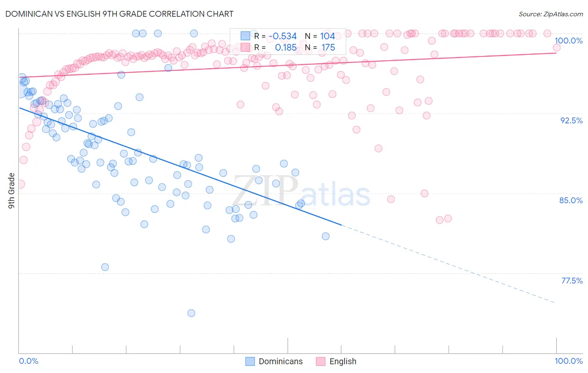Image resolution: width=588 pixels, height=373 pixels.
Task: Click the 100.0% y-axis label
Action: coord(568,41)
